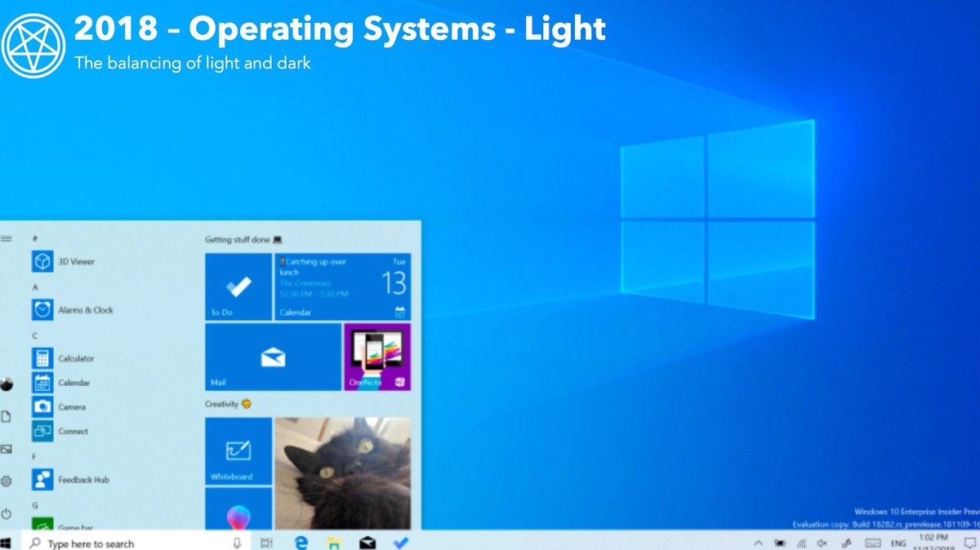Open File Explorer from taskbar

333,543
